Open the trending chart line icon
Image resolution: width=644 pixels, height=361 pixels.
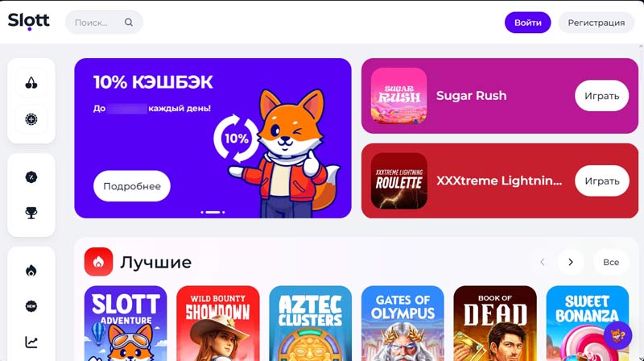click(x=31, y=342)
